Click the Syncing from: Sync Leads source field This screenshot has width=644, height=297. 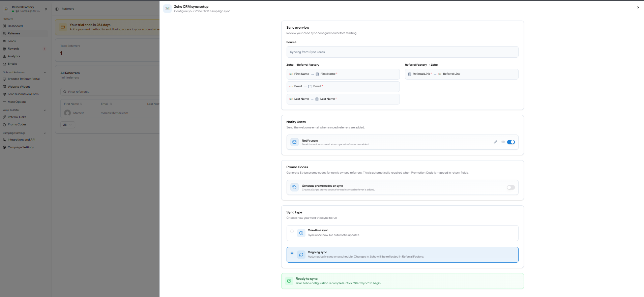coord(402,52)
